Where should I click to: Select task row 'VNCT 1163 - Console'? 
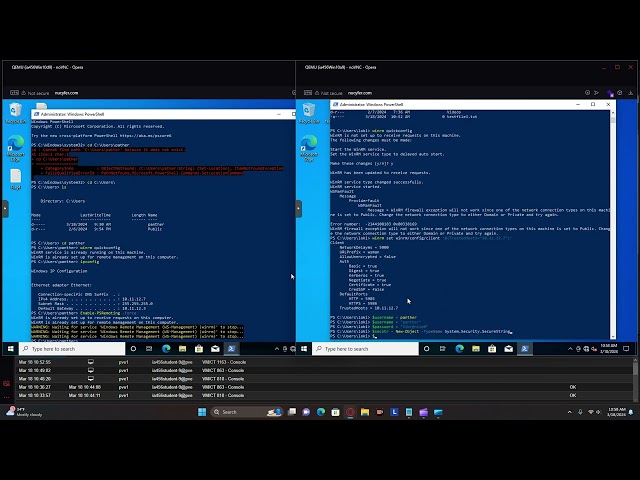coord(324,362)
